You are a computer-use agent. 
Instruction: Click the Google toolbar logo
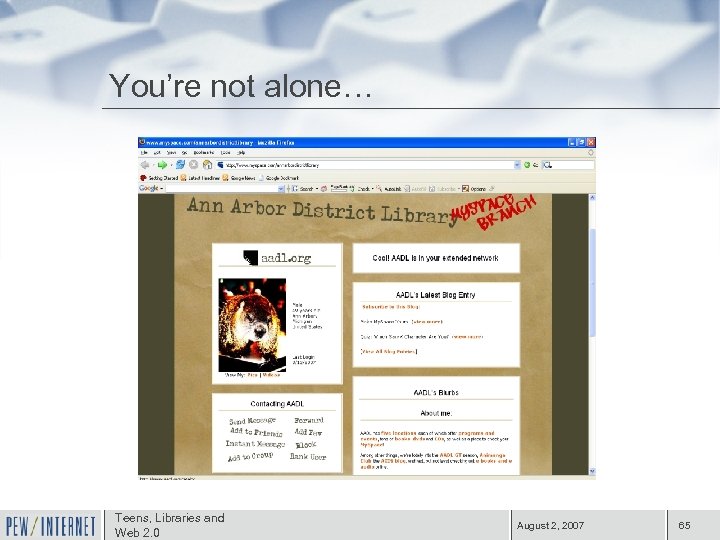tap(149, 188)
